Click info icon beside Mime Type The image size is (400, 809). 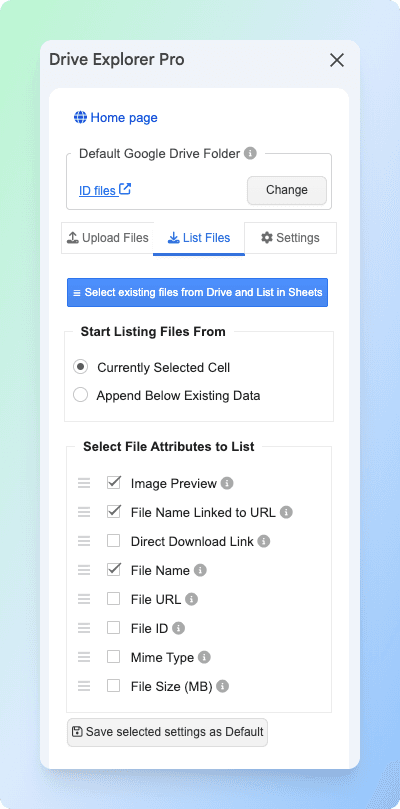[204, 657]
